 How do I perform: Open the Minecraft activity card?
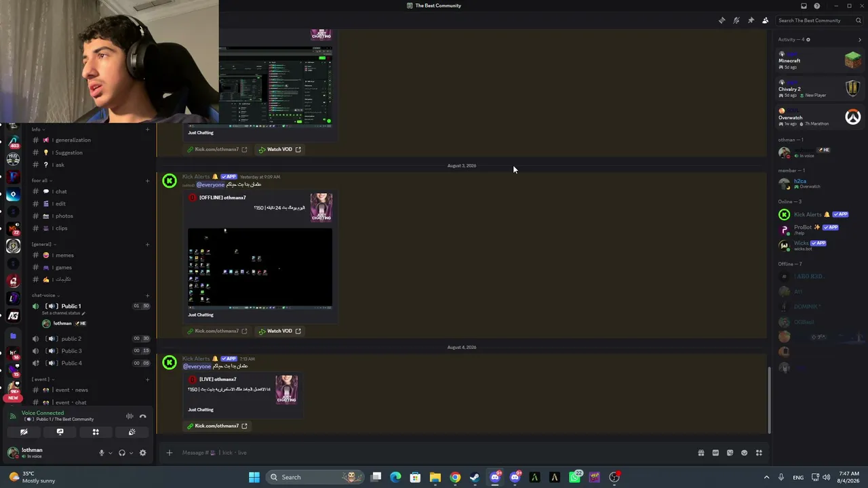click(x=819, y=60)
